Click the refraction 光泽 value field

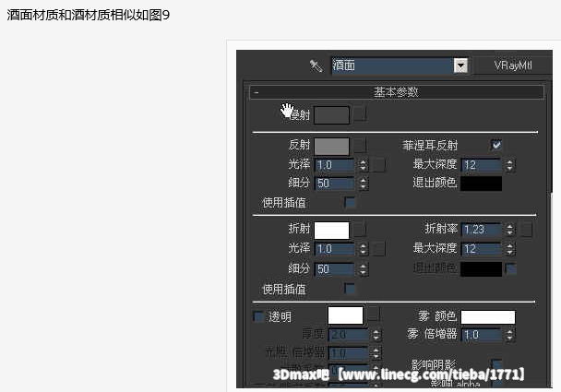(x=335, y=249)
